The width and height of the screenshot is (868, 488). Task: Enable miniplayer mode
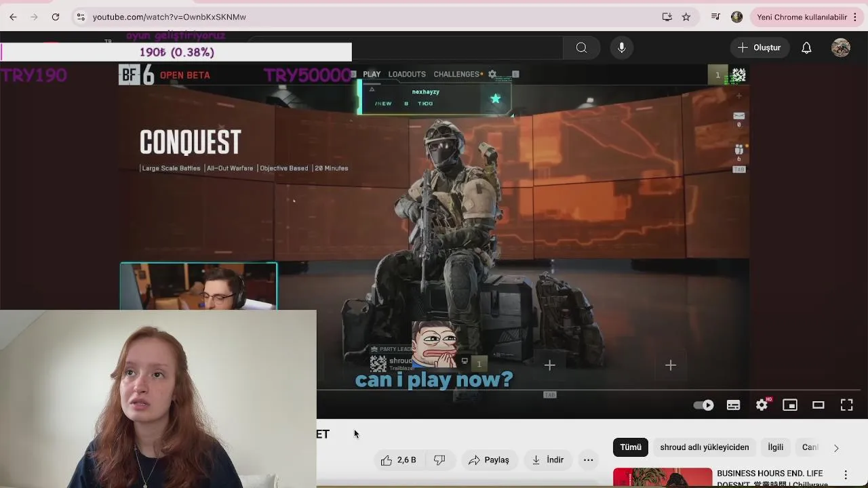(790, 405)
